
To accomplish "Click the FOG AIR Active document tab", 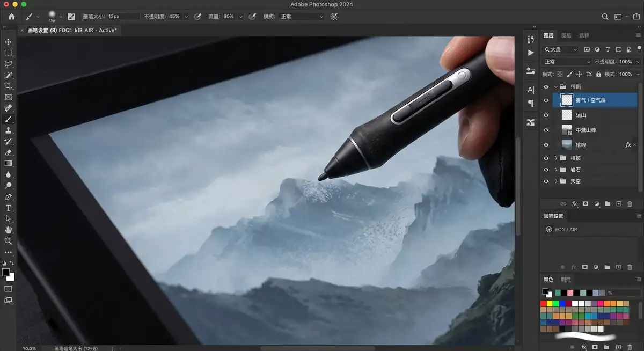I will (x=72, y=31).
